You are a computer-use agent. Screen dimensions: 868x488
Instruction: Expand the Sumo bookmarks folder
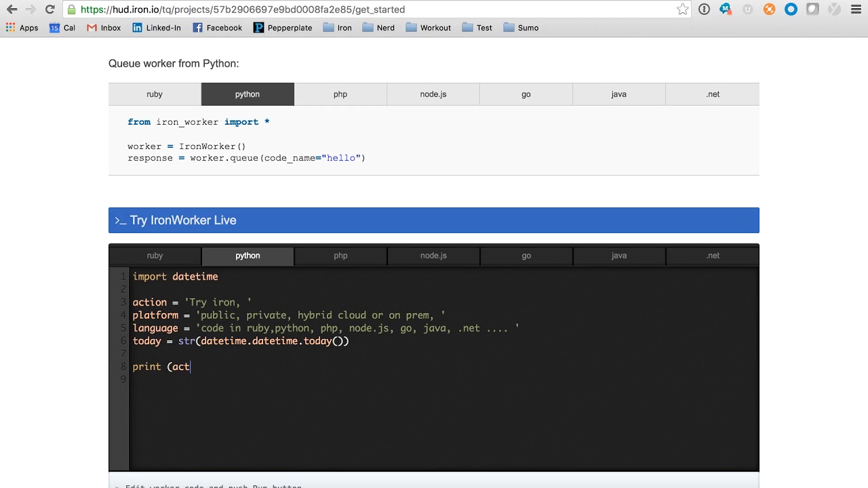(x=521, y=28)
